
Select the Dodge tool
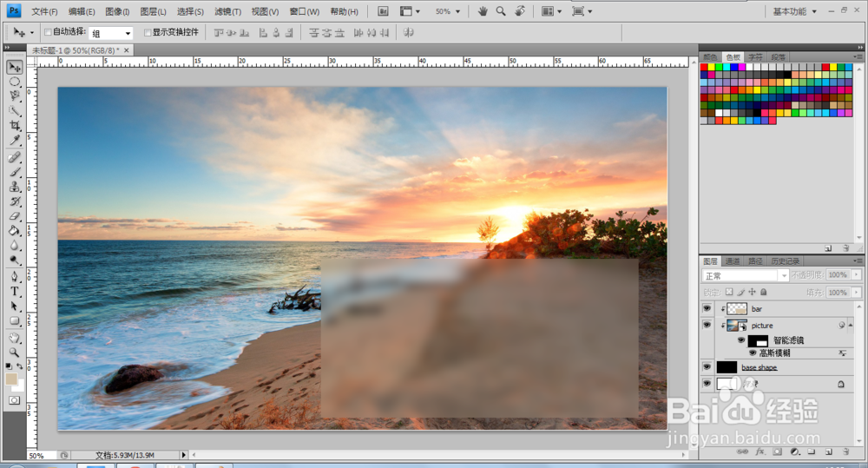15,260
